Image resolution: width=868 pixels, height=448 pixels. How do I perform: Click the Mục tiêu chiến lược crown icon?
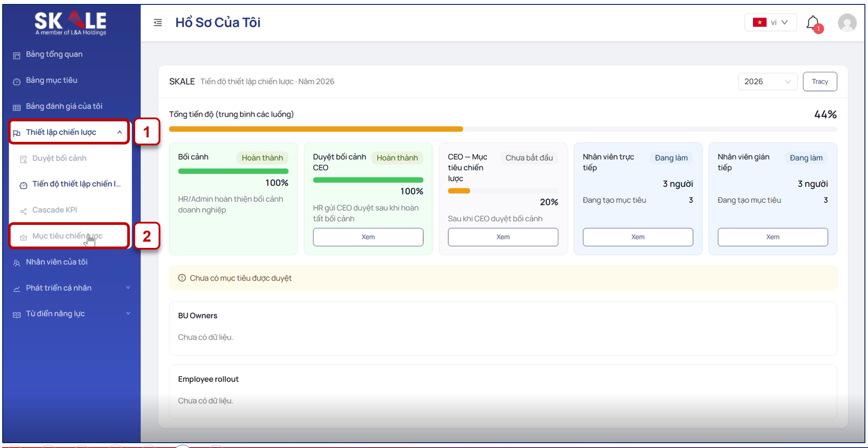click(23, 237)
